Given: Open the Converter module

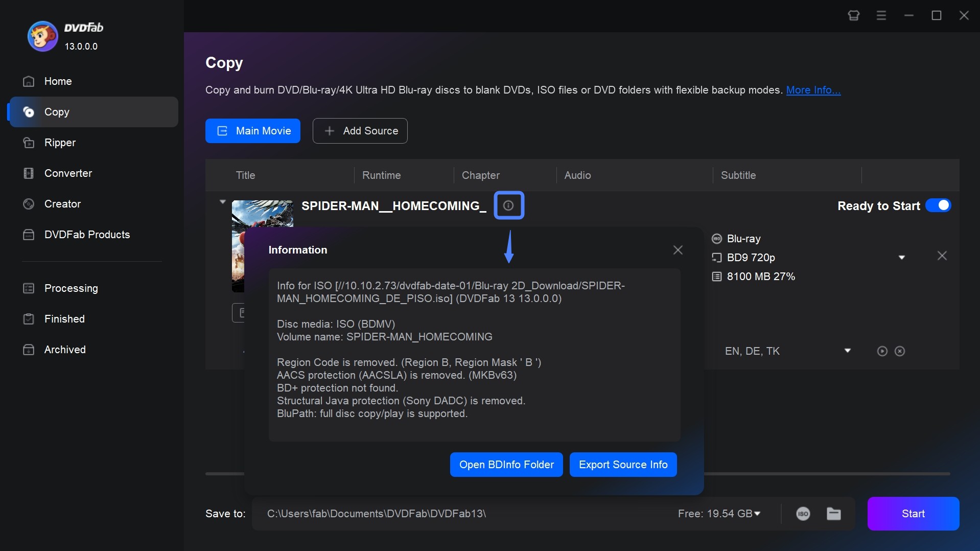Looking at the screenshot, I should tap(68, 173).
